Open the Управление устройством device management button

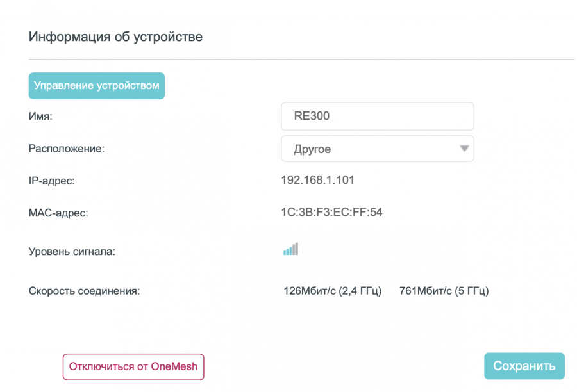pos(97,86)
